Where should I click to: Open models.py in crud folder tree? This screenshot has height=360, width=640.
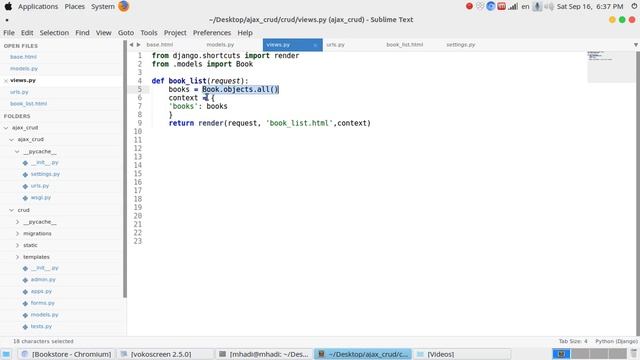pos(44,315)
